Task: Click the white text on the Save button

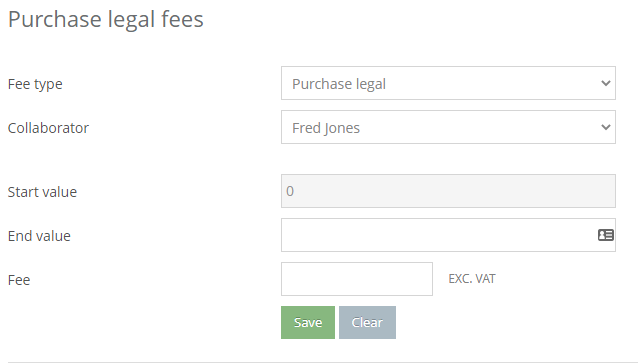Action: tap(308, 322)
